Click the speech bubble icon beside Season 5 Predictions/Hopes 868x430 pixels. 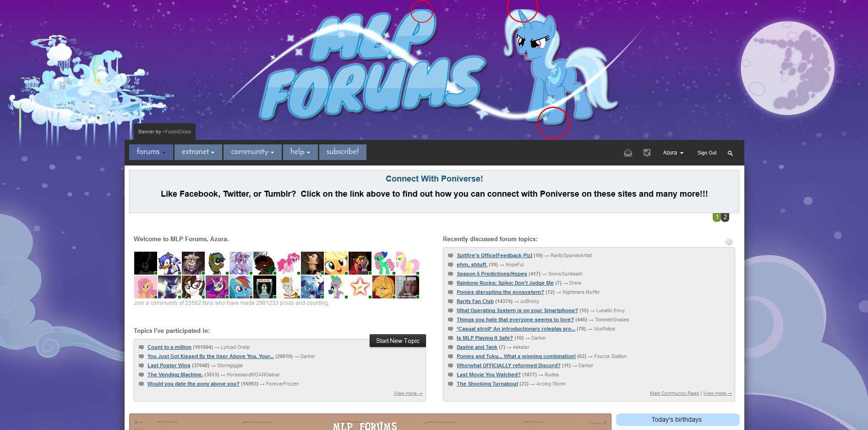(x=451, y=274)
